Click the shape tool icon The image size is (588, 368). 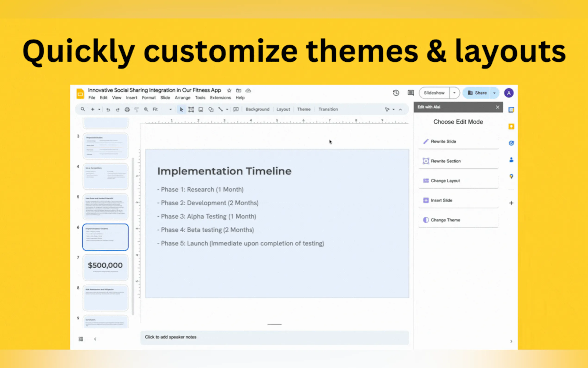click(211, 110)
